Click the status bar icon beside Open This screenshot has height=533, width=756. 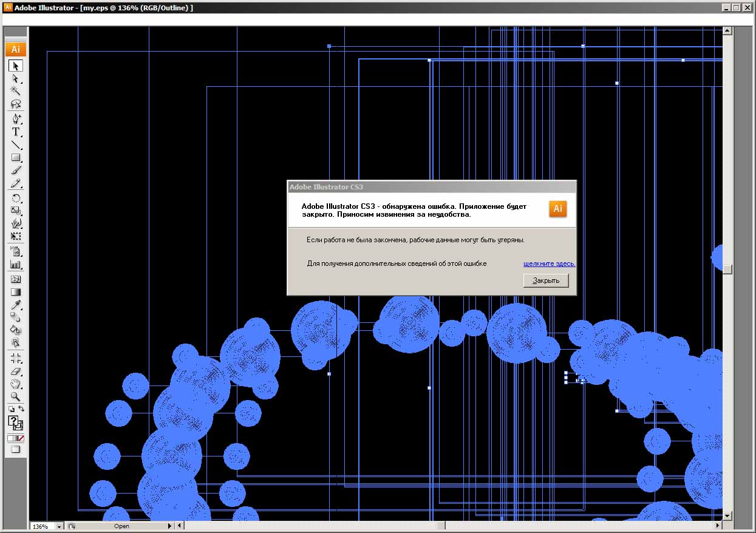coord(72,526)
